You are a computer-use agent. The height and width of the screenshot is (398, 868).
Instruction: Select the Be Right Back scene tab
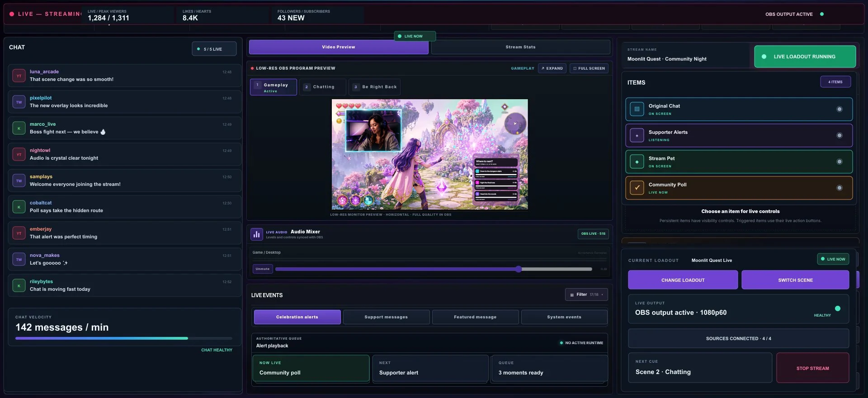[374, 87]
